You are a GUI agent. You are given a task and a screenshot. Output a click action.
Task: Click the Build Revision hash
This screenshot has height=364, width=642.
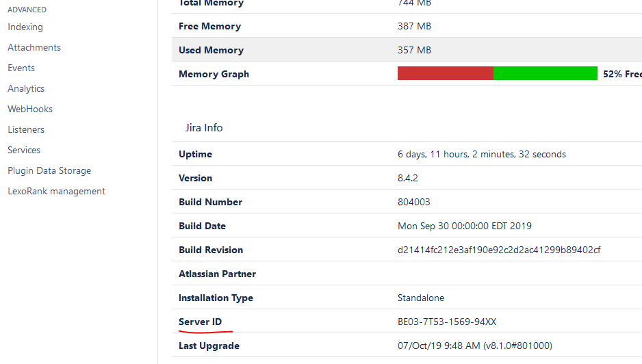point(499,250)
